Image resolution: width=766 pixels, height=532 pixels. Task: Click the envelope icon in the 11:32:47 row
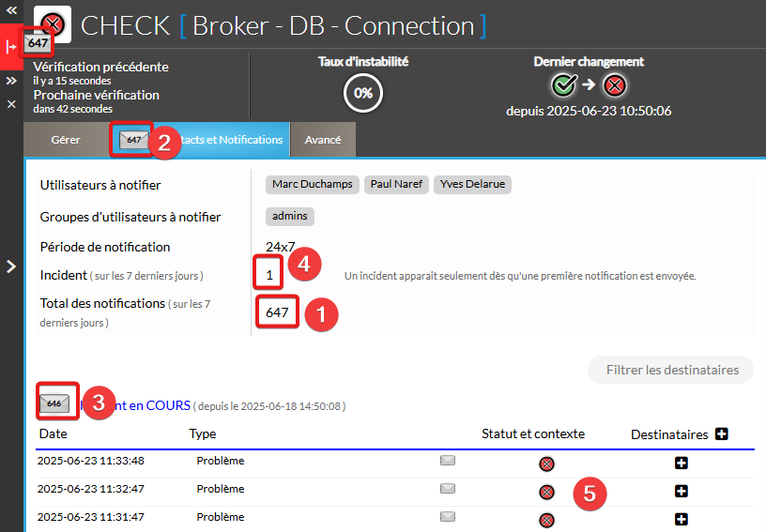[448, 489]
